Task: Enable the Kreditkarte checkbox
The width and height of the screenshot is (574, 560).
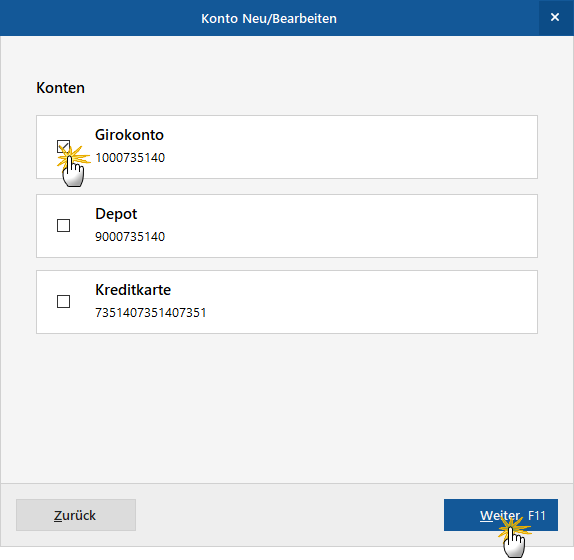Action: 63,302
